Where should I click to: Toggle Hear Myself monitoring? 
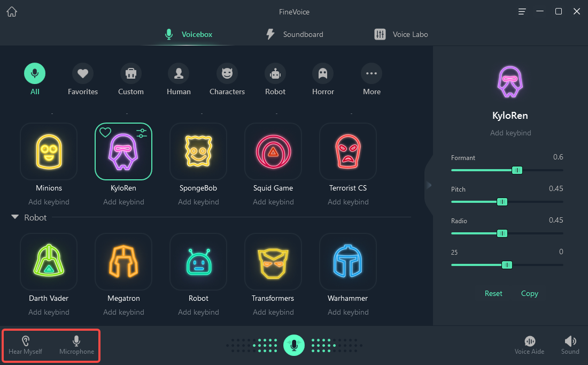pyautogui.click(x=25, y=346)
